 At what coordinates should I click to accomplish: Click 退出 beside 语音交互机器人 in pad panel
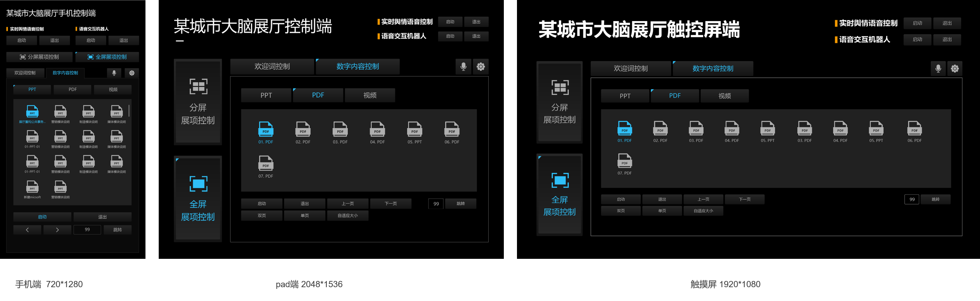(476, 36)
